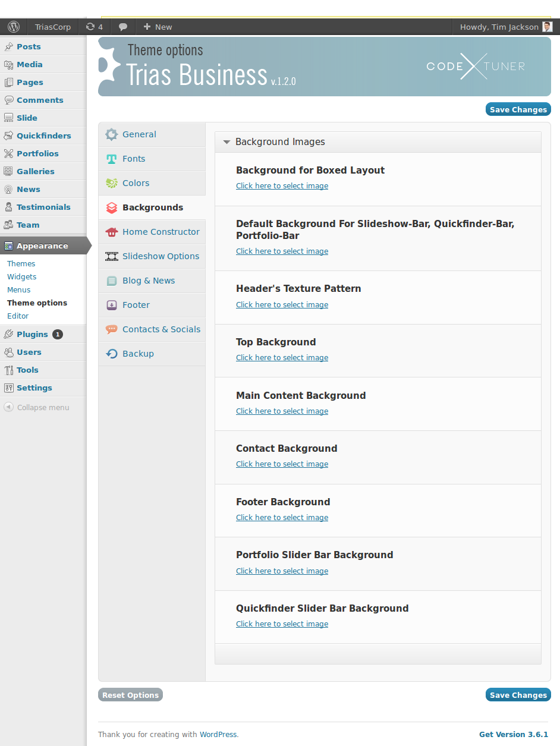Click the Posts pushpin icon

click(8, 46)
